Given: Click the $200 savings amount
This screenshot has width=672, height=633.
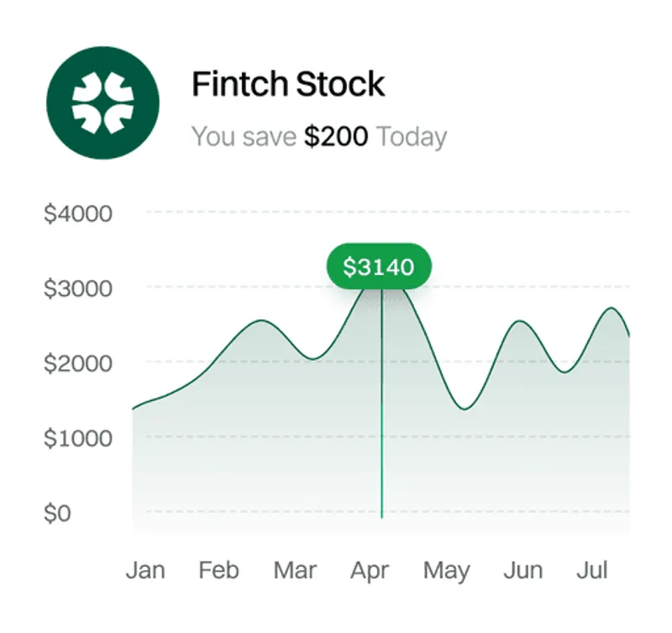Looking at the screenshot, I should pyautogui.click(x=336, y=136).
